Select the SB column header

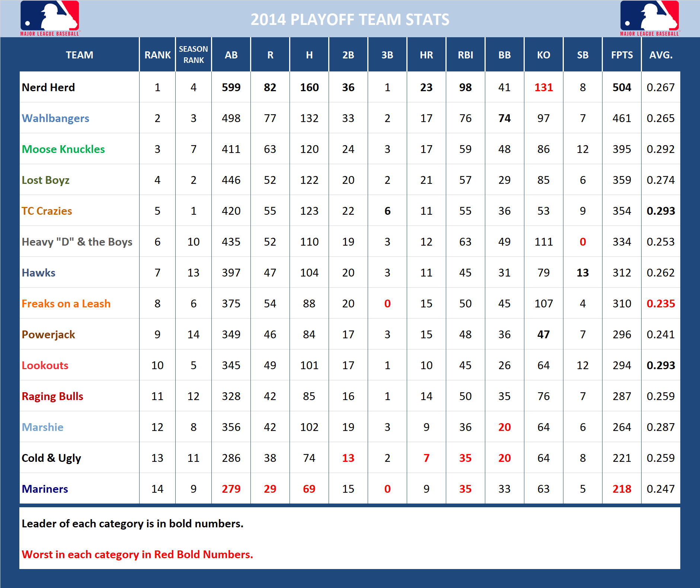pos(582,55)
